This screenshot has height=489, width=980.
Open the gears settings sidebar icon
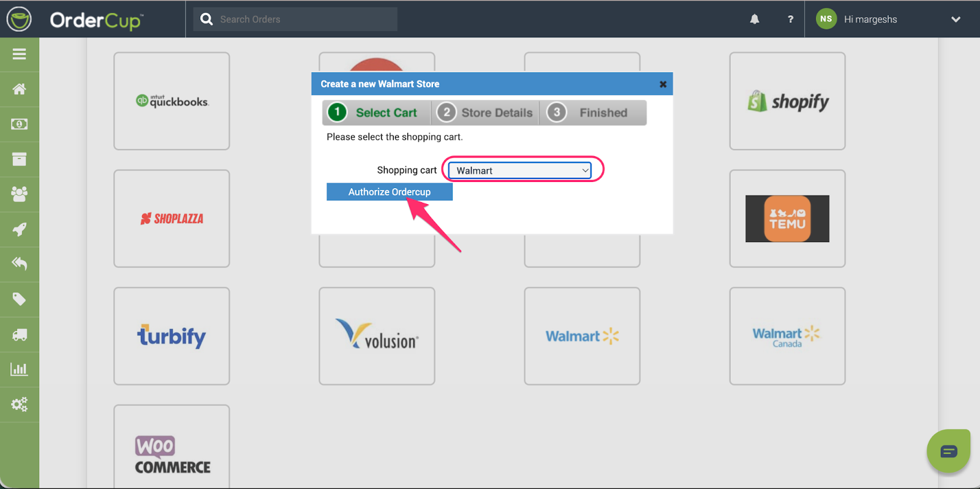(x=20, y=404)
